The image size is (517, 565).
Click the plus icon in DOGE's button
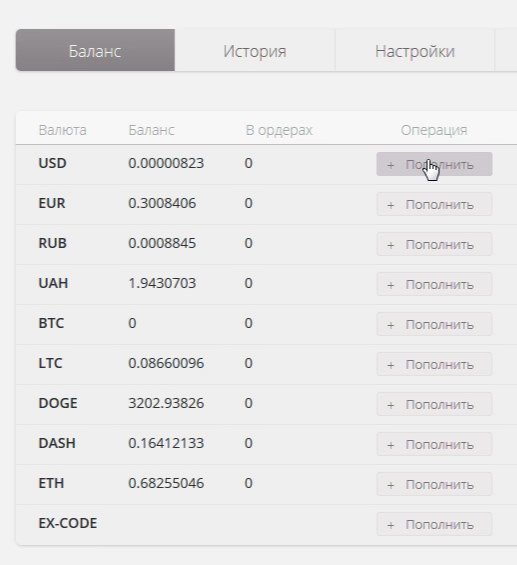click(391, 405)
